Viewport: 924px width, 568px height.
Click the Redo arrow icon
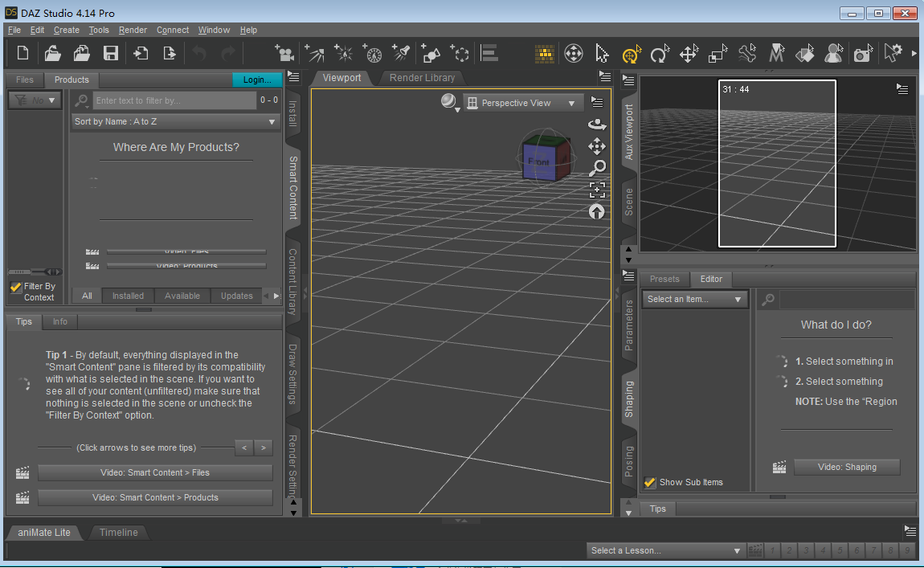point(228,54)
